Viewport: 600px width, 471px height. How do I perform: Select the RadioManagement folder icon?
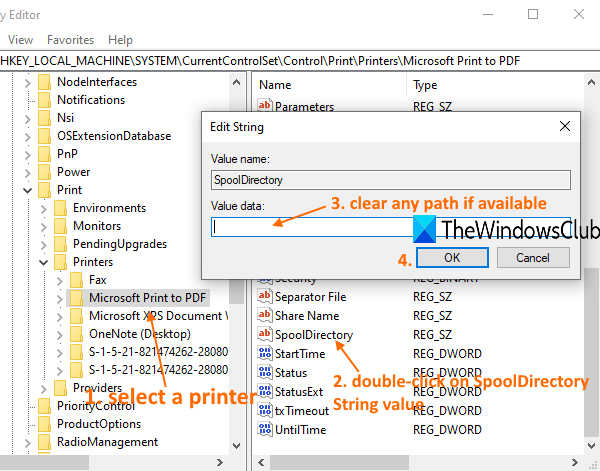44,442
